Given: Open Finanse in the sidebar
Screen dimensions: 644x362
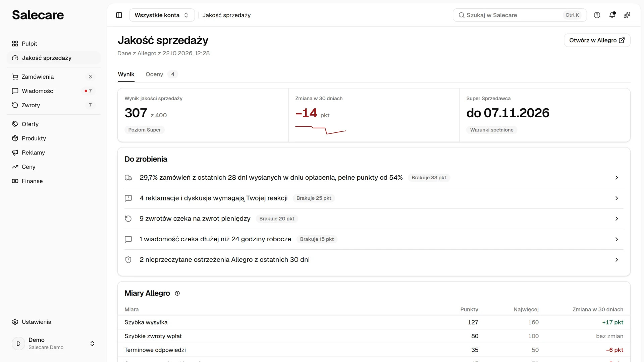Looking at the screenshot, I should pyautogui.click(x=54, y=181).
